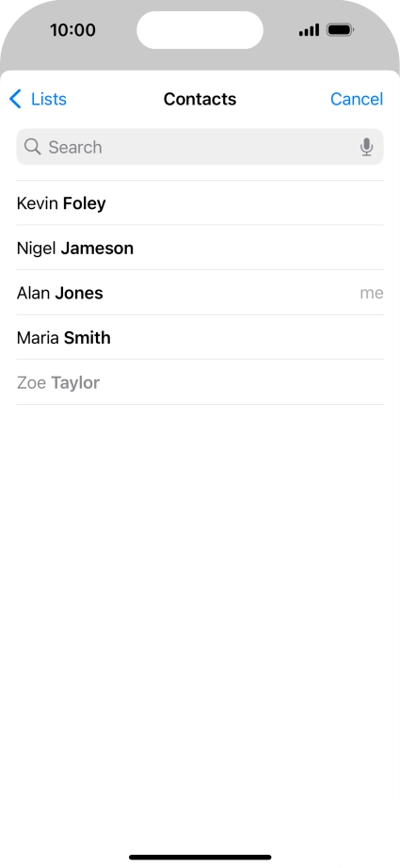Tap the gray "me" label
Viewport: 400px width, 868px height.
(371, 293)
